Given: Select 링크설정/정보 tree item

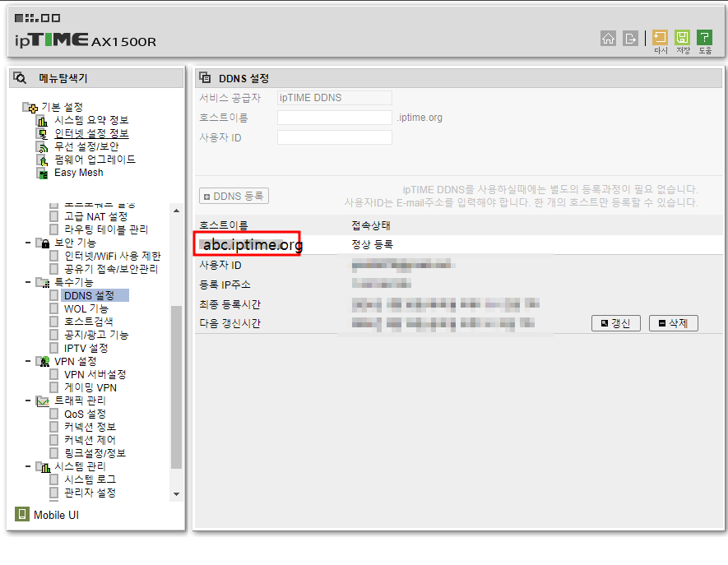Looking at the screenshot, I should [95, 453].
